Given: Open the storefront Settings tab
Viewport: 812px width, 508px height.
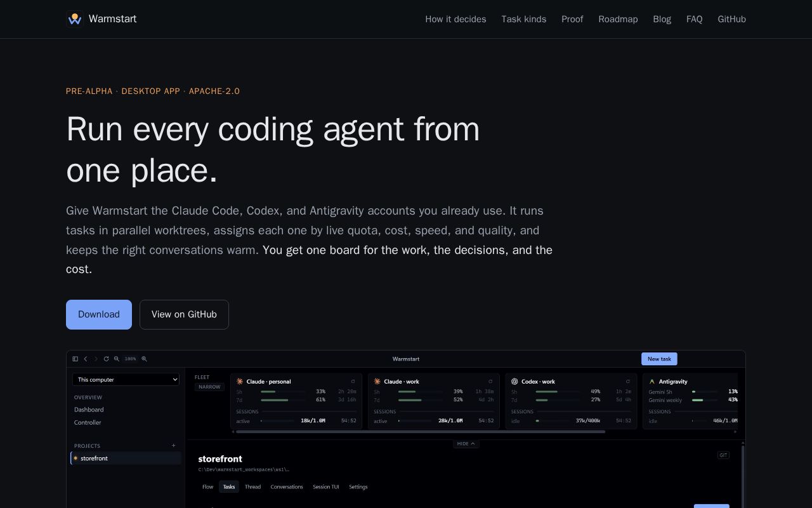Looking at the screenshot, I should click(358, 487).
